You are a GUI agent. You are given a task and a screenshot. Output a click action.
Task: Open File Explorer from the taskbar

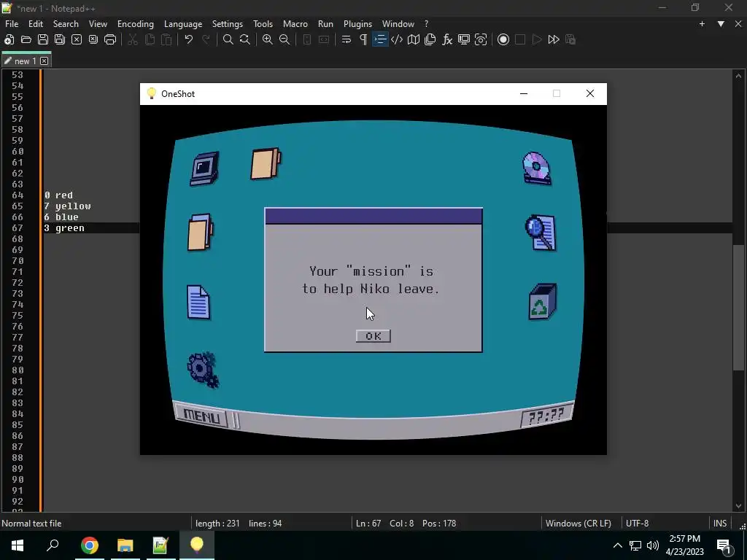pos(125,545)
